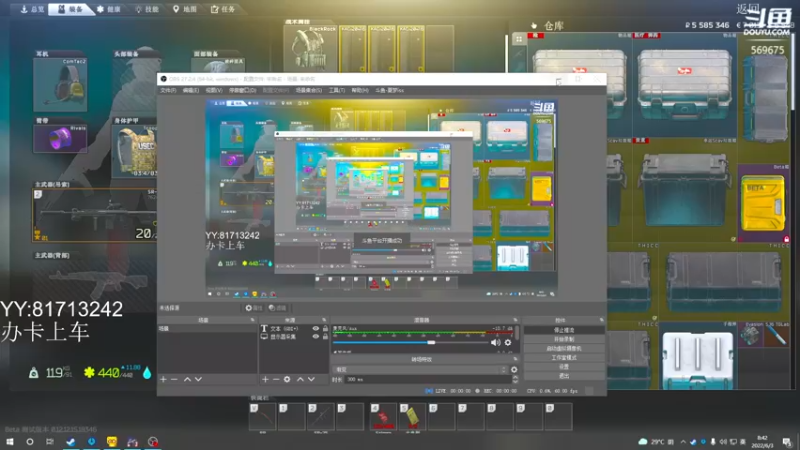Select the ComTac2 headset in earpiece slot
800x450 pixels.
[x=60, y=85]
